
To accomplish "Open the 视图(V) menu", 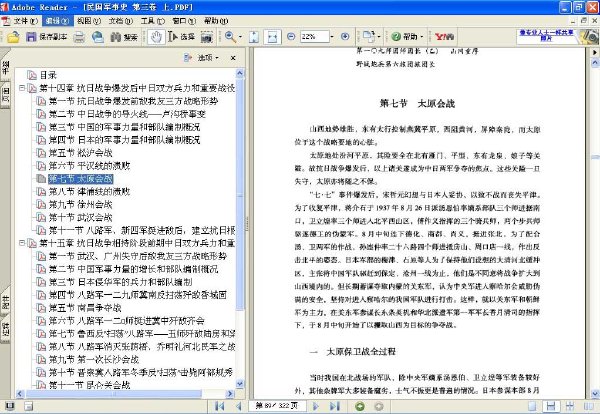I will click(88, 21).
